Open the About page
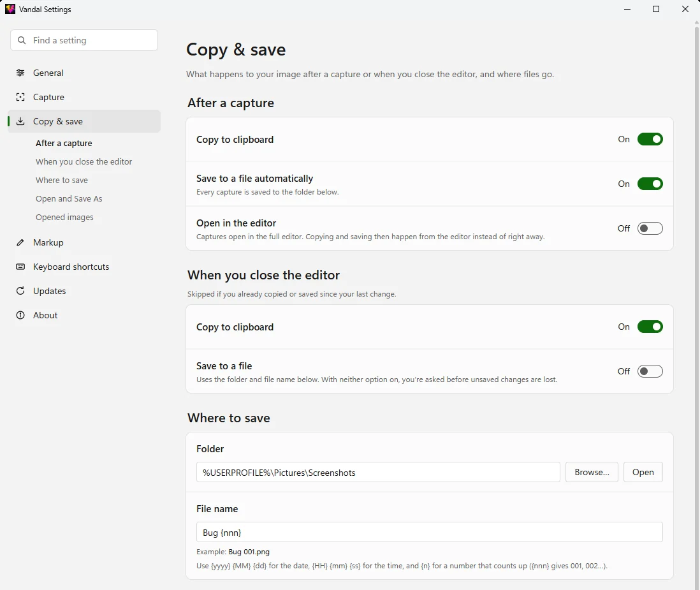This screenshot has height=590, width=700. click(84, 315)
